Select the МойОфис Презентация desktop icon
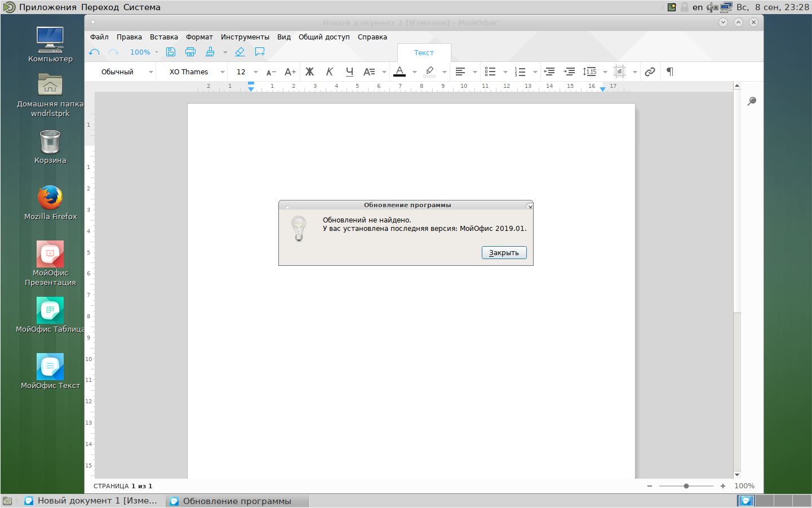The width and height of the screenshot is (812, 508). [x=50, y=264]
